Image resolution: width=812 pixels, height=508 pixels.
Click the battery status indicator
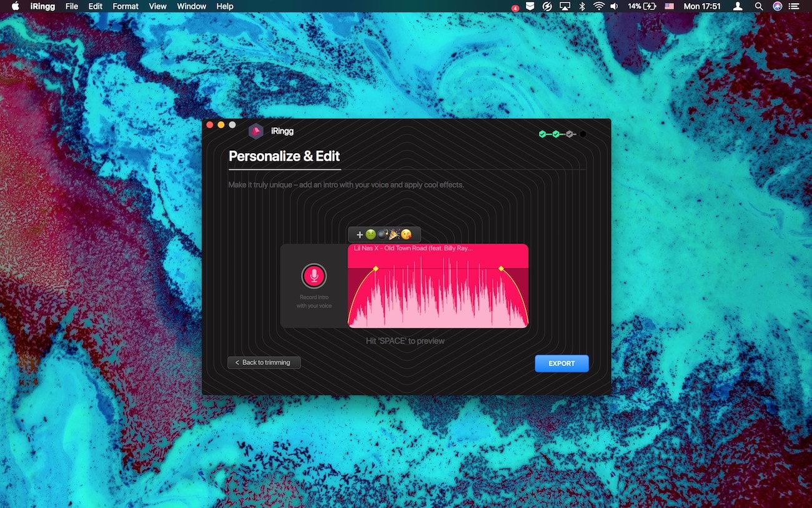(641, 6)
